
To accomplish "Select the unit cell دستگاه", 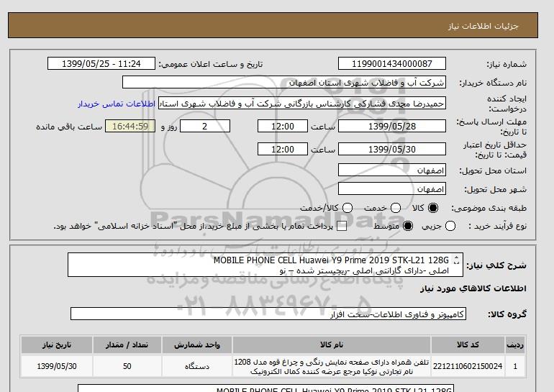I will click(197, 366).
